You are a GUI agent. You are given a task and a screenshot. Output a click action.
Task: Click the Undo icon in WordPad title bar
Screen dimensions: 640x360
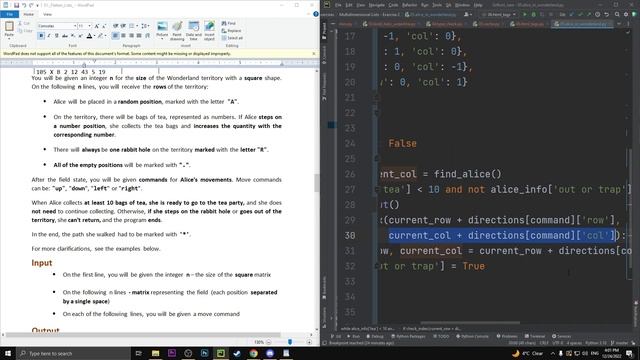tap(24, 5)
